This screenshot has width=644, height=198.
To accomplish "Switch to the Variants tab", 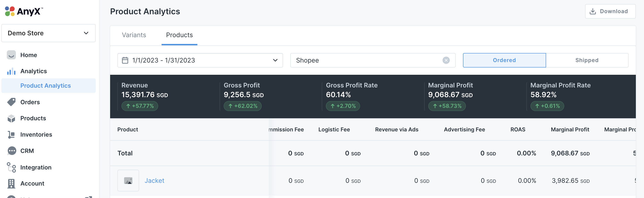I will pos(134,35).
